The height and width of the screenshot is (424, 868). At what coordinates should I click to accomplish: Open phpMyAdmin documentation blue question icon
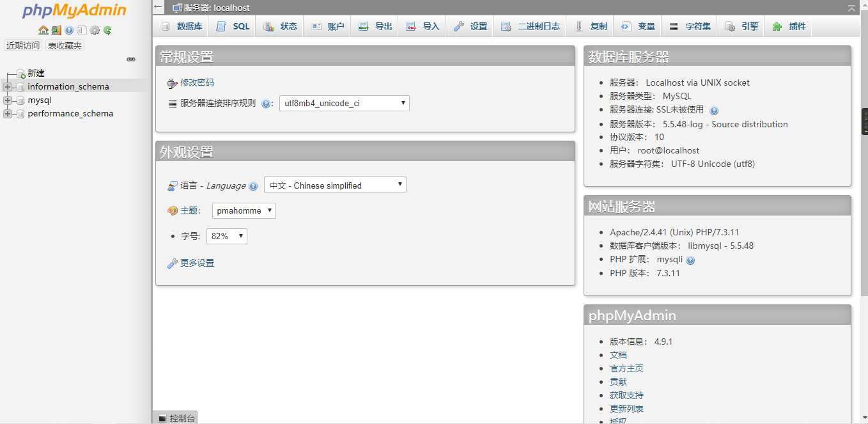69,30
